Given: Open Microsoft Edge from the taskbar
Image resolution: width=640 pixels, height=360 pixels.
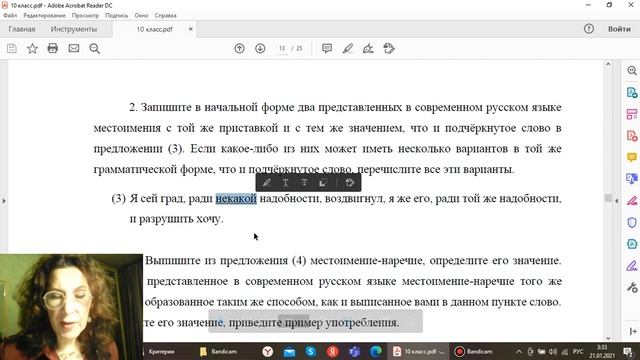Looking at the screenshot, I should (376, 351).
